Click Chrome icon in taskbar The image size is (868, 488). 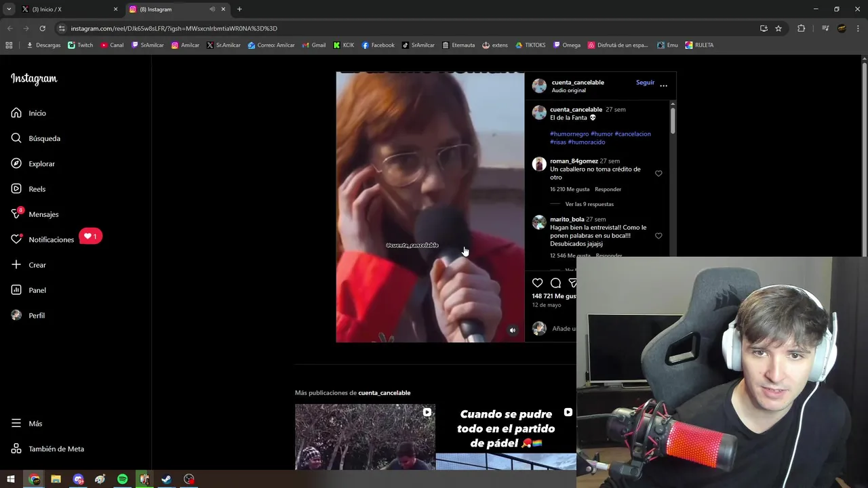34,479
